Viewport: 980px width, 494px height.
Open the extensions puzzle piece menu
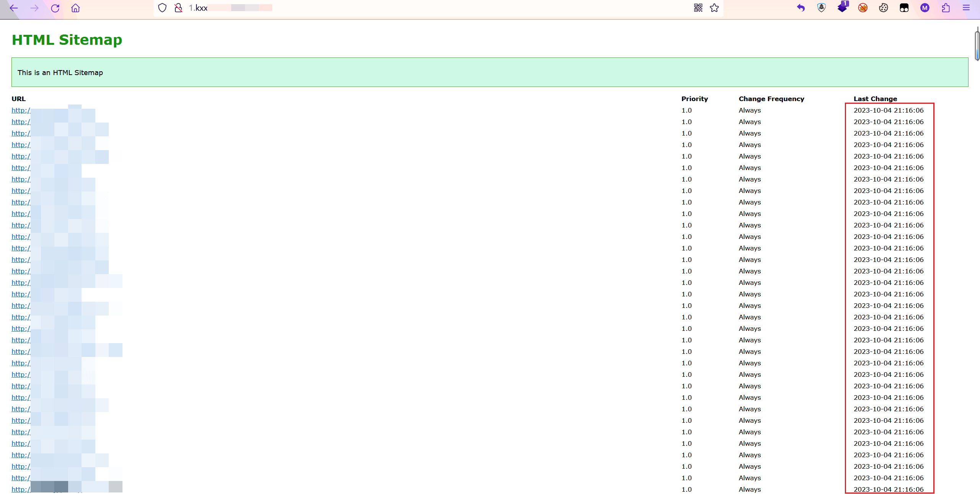[x=946, y=8]
